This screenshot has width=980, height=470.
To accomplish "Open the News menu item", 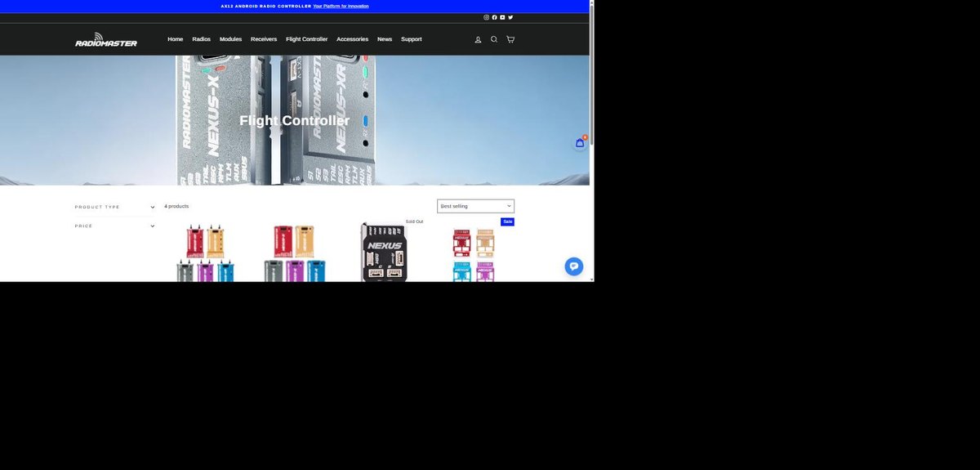I will [x=385, y=39].
